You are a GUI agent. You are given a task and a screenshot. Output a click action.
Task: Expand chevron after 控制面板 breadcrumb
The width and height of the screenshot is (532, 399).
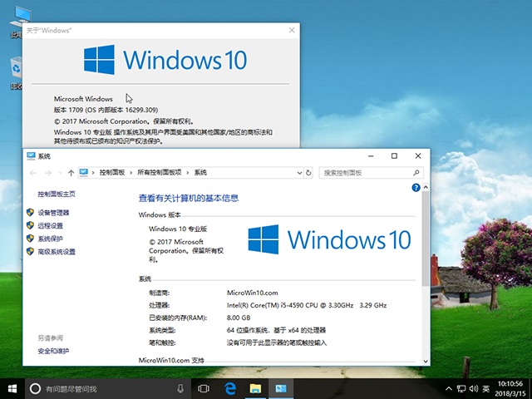coord(131,173)
